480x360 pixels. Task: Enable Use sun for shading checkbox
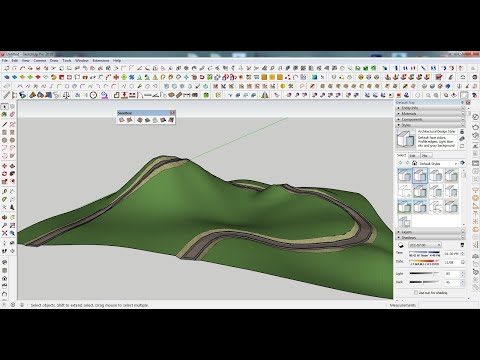[x=416, y=293]
